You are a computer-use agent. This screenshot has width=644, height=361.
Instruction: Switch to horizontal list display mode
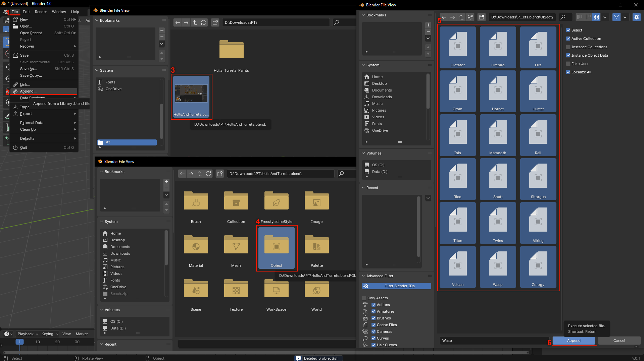[x=588, y=17]
